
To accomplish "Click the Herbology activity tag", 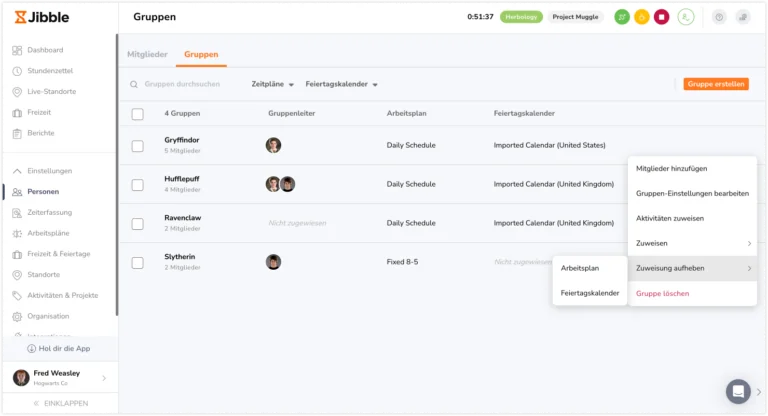I will 521,17.
